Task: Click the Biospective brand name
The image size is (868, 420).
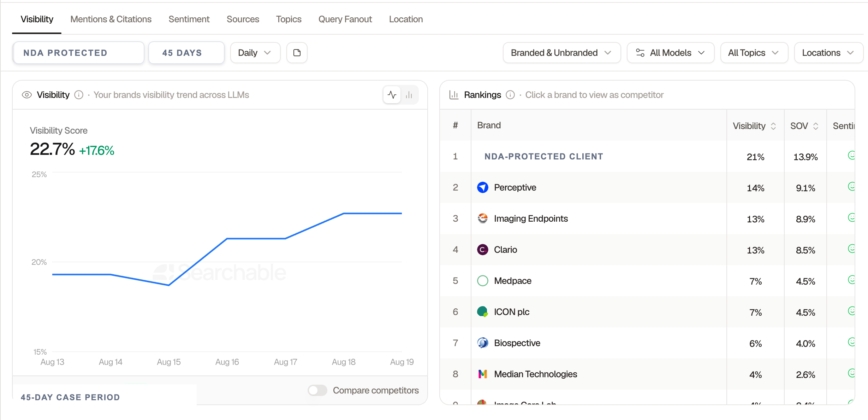Action: pyautogui.click(x=517, y=343)
